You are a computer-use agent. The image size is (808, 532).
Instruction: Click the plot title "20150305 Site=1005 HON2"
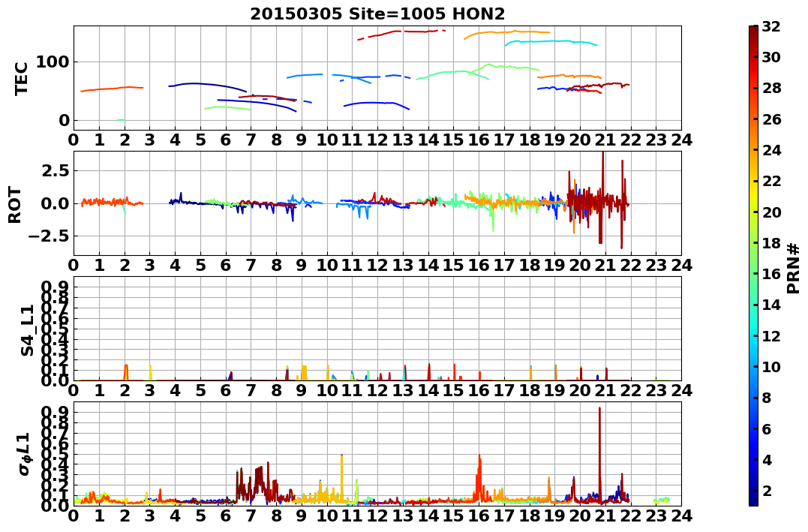[377, 14]
